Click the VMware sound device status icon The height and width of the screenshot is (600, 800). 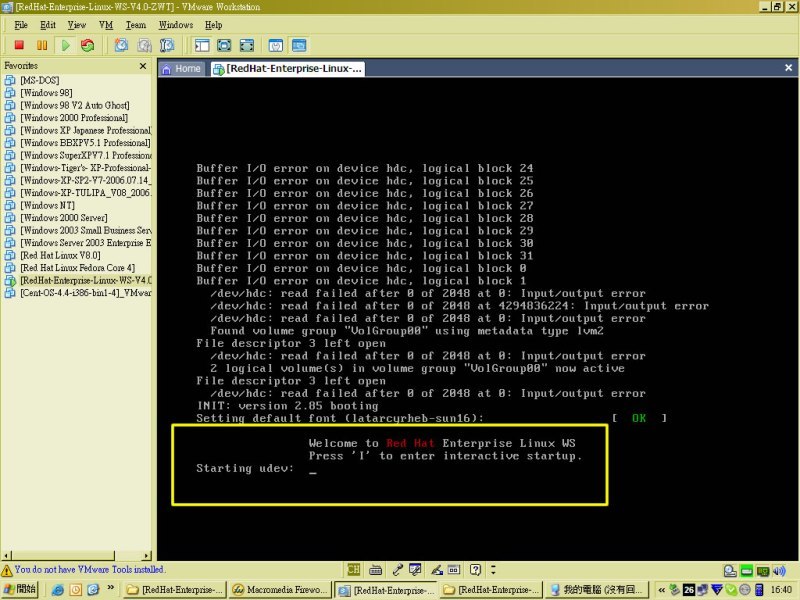point(779,570)
